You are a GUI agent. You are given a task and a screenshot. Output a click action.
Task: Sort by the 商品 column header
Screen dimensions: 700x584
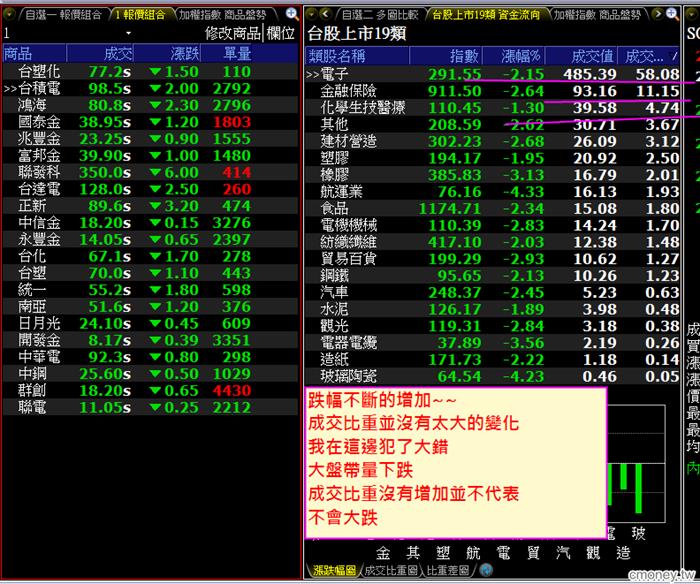tap(35, 54)
